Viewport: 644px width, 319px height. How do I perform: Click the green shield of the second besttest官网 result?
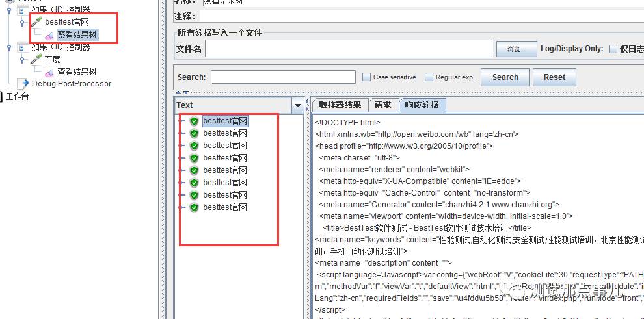click(195, 133)
